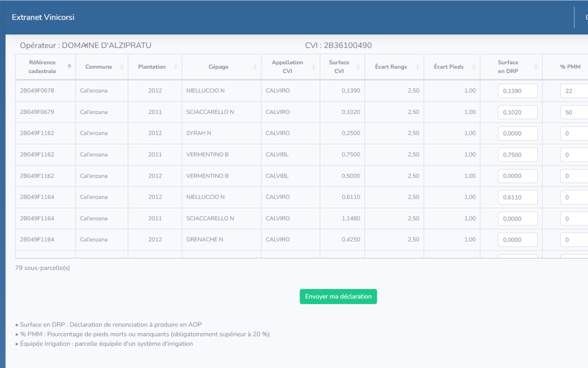The image size is (588, 368).
Task: Sort by Appellation CVI sort arrows
Action: (314, 67)
